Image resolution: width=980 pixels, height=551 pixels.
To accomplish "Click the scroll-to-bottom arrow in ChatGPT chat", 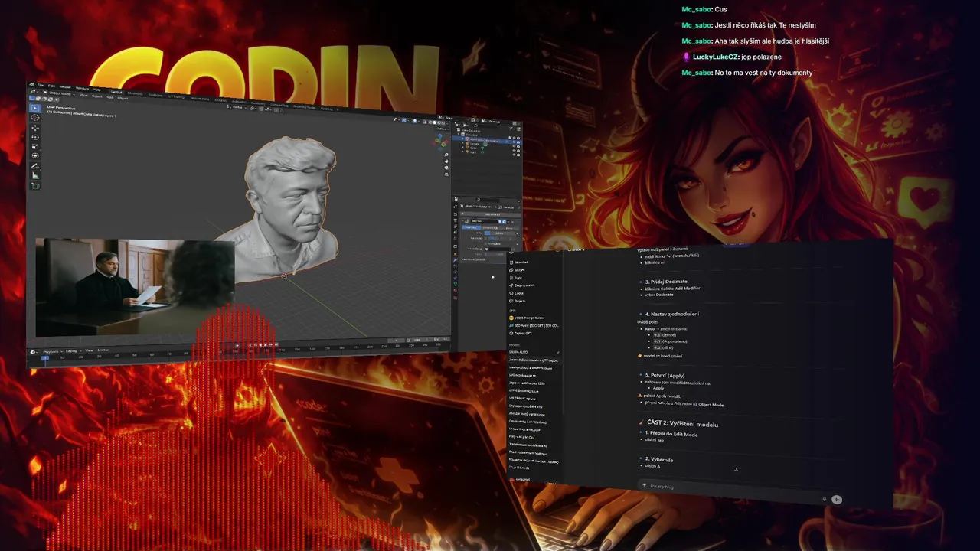I will (736, 470).
